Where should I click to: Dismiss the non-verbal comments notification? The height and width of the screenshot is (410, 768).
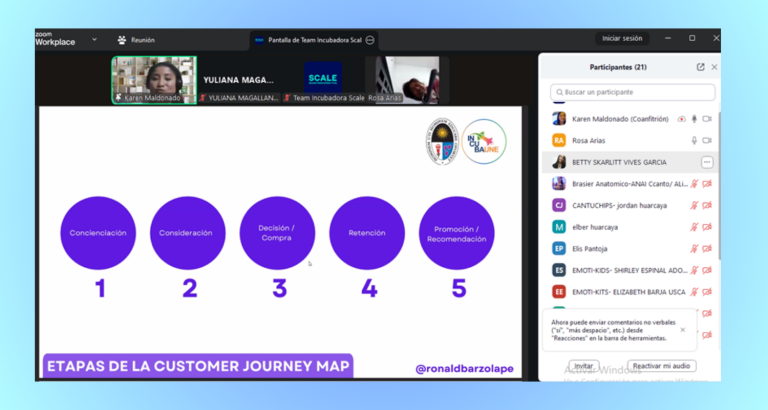pyautogui.click(x=683, y=329)
